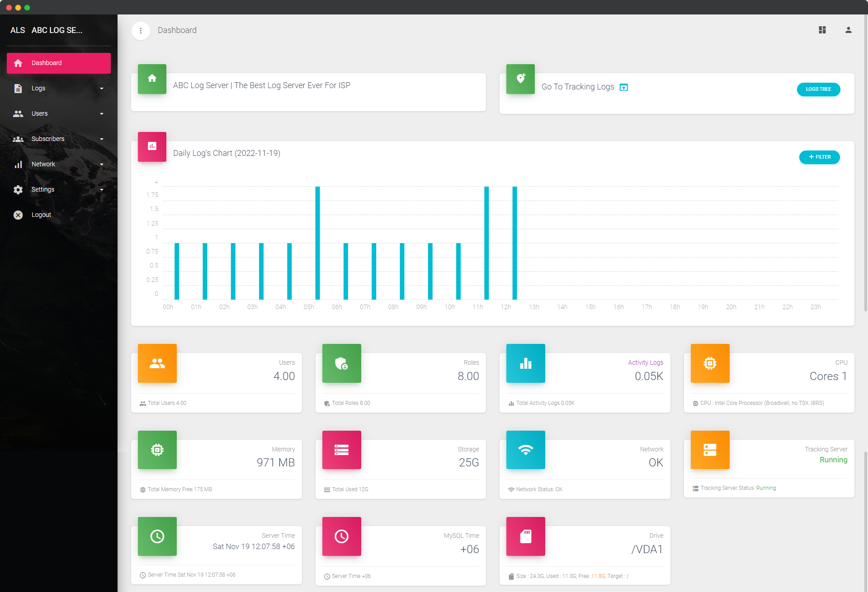Click the pink MySQL Time clock icon
Viewport: 868px width, 592px height.
(x=342, y=536)
